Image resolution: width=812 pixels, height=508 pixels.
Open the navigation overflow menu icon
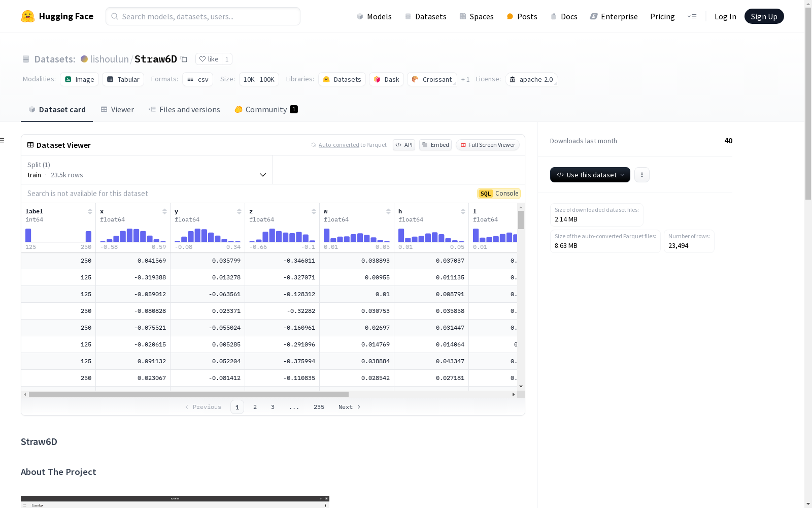coord(692,16)
